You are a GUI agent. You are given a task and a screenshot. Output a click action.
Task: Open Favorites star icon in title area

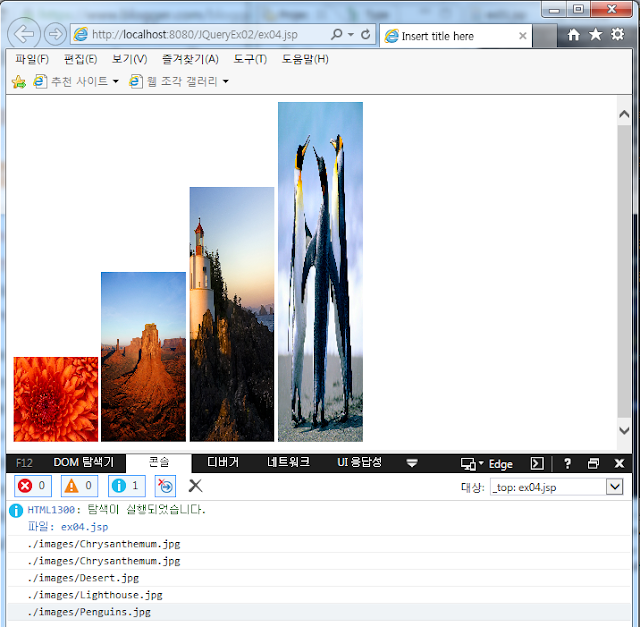point(596,34)
